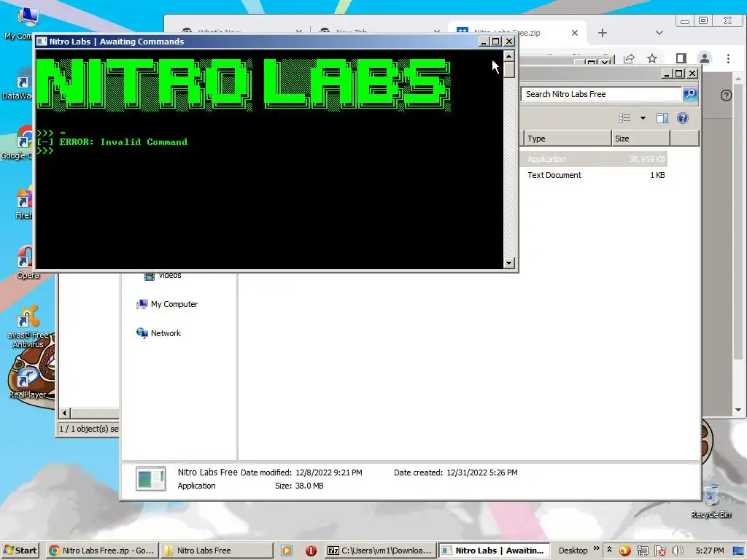This screenshot has height=560, width=747.
Task: Open Videos in the navigation pane
Action: coord(163,276)
